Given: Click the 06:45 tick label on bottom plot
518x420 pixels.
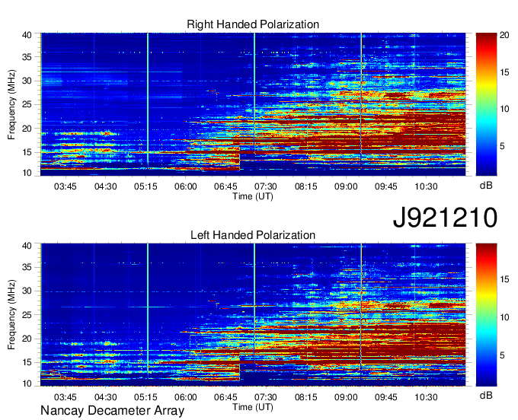Looking at the screenshot, I should (x=225, y=397).
